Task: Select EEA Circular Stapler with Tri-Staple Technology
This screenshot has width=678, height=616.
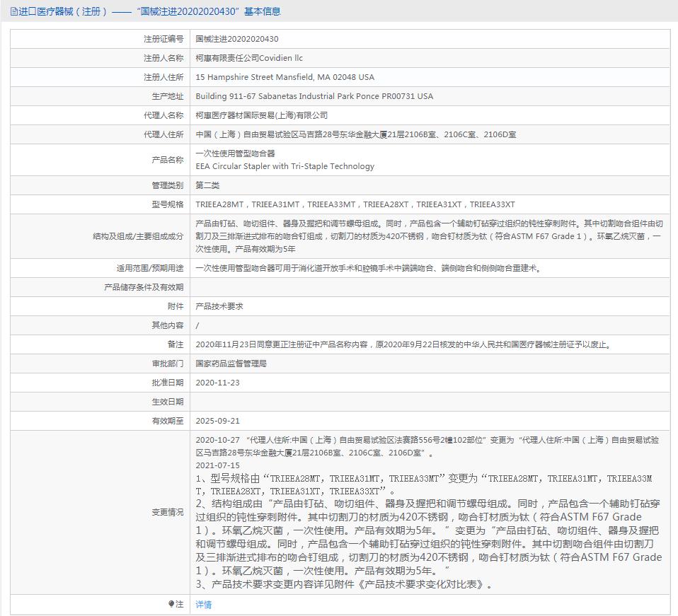Action: pyautogui.click(x=285, y=166)
